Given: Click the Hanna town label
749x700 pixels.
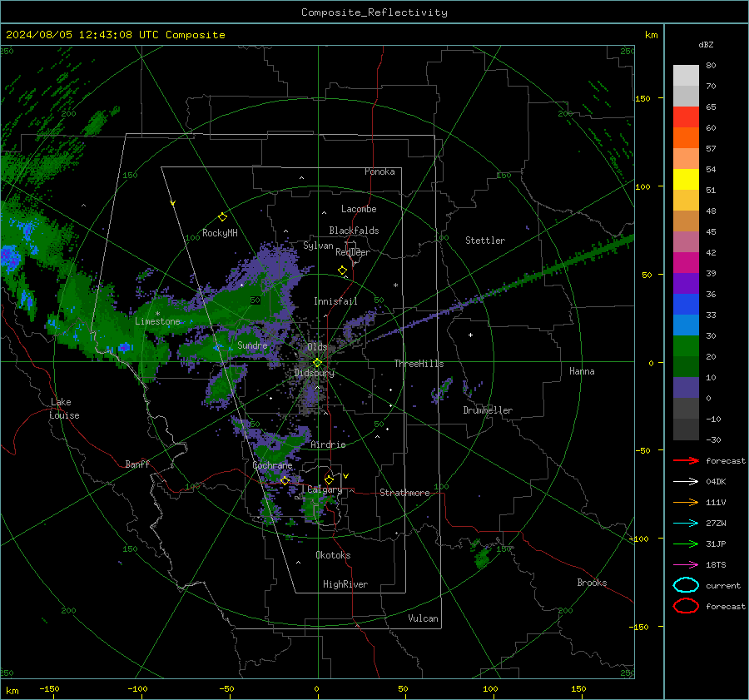Looking at the screenshot, I should (x=582, y=371).
